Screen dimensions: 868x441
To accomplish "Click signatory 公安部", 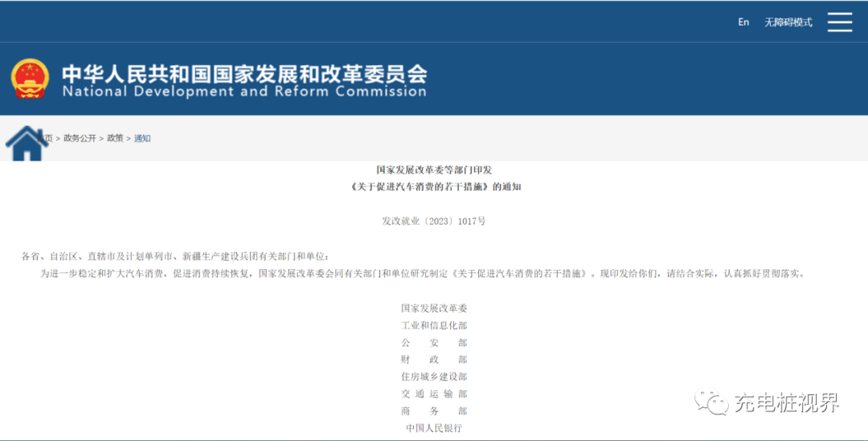I will click(434, 342).
